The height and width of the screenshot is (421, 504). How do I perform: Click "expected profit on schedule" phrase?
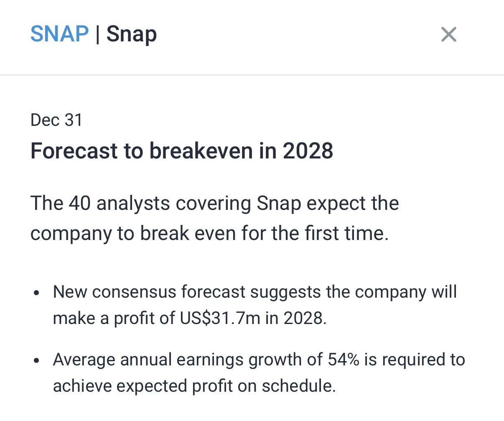(x=226, y=386)
